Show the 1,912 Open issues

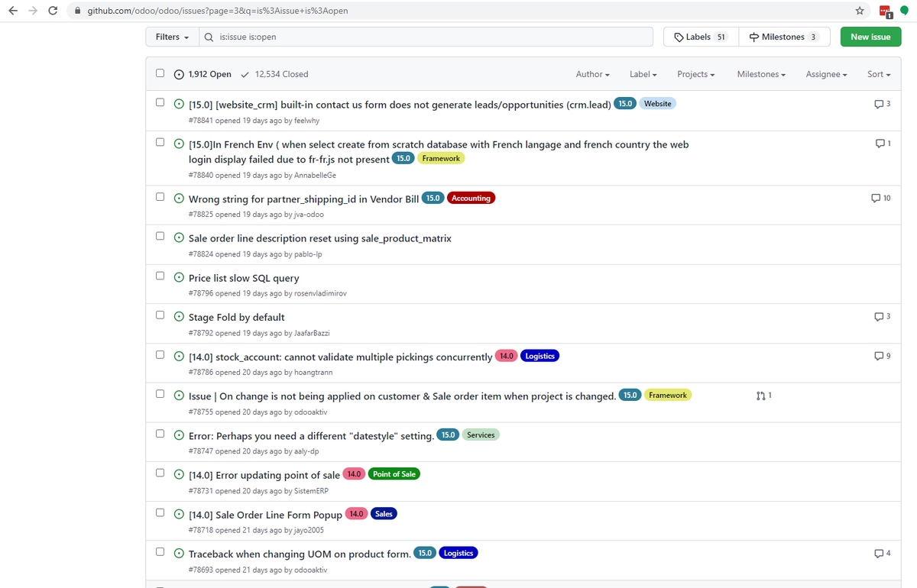click(x=203, y=74)
